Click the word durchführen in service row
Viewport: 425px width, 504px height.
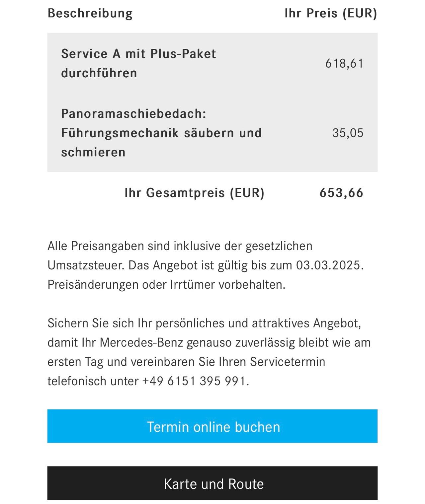pyautogui.click(x=99, y=73)
